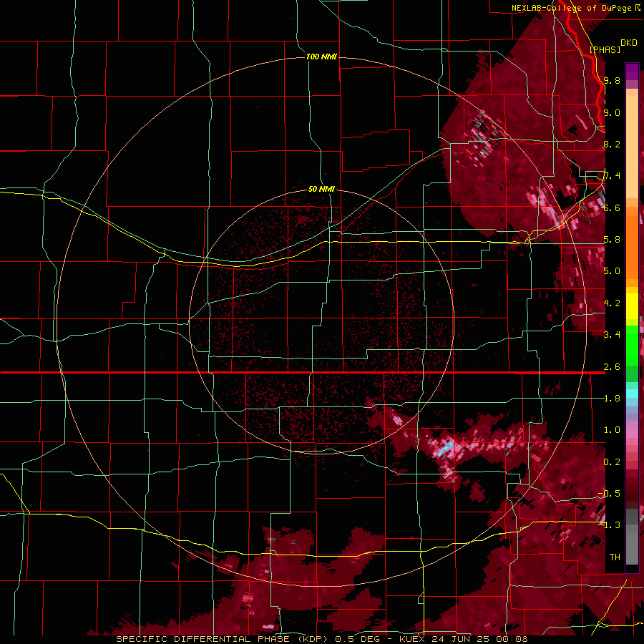The image size is (644, 644).
Task: Click the 4.2 color scale value
Action: [612, 303]
